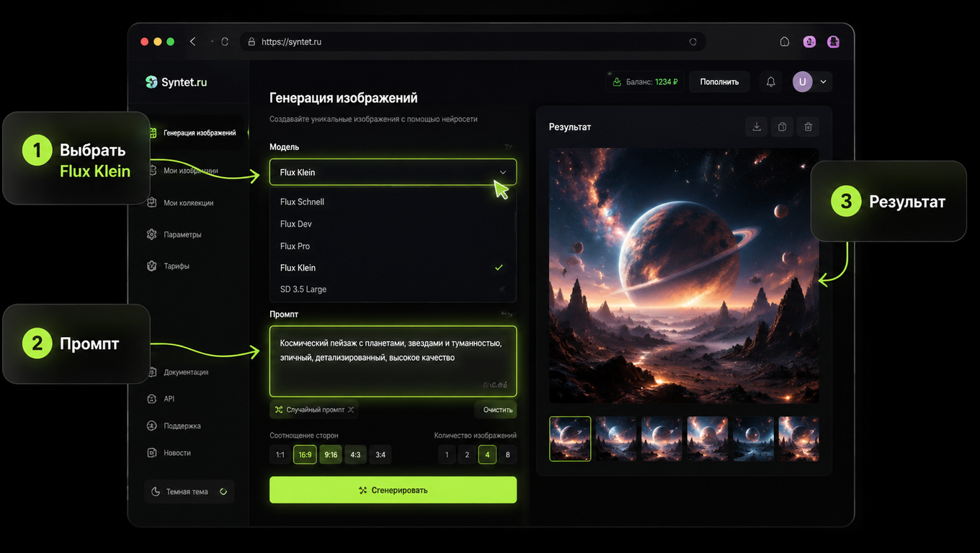Reload the page with the browser refresh icon
980x553 pixels.
pos(224,42)
